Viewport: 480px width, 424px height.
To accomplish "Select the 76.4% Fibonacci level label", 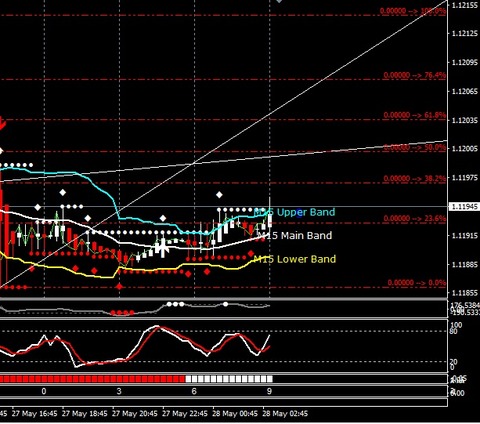I will [x=414, y=75].
